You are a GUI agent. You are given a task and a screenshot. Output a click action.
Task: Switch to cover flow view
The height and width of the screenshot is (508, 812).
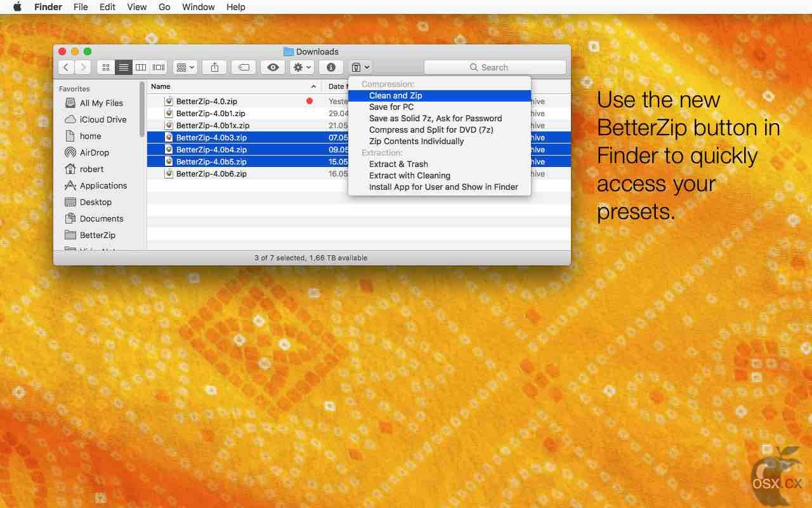tap(159, 67)
